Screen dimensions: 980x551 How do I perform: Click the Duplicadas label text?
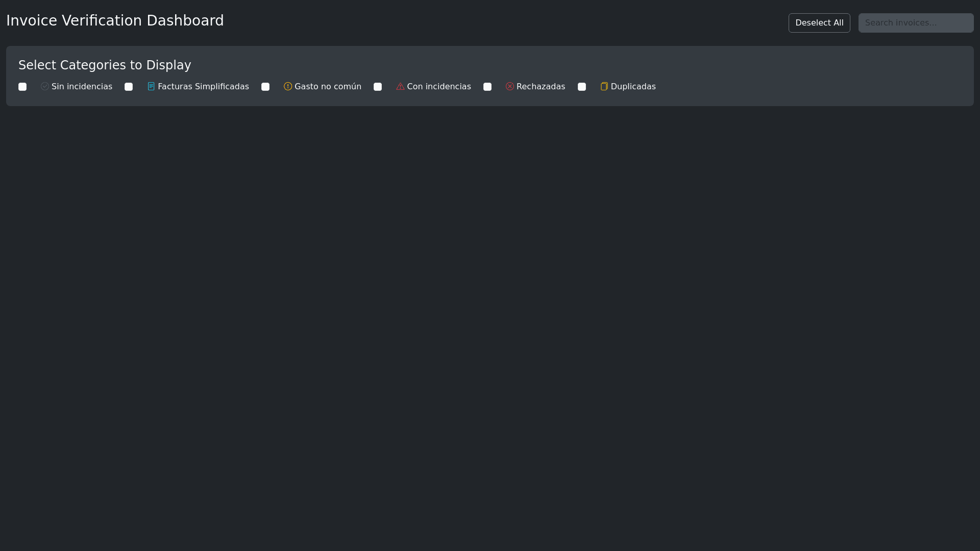[633, 87]
